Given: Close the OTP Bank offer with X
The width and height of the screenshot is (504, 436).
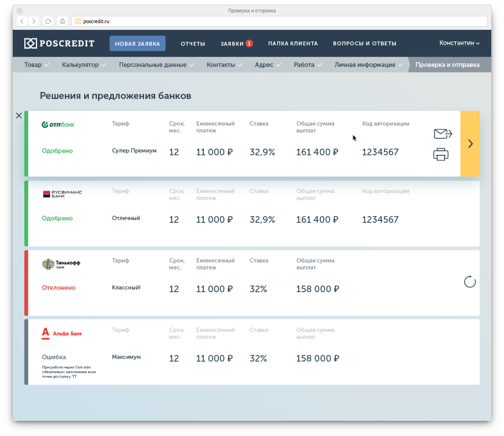Looking at the screenshot, I should (x=19, y=116).
